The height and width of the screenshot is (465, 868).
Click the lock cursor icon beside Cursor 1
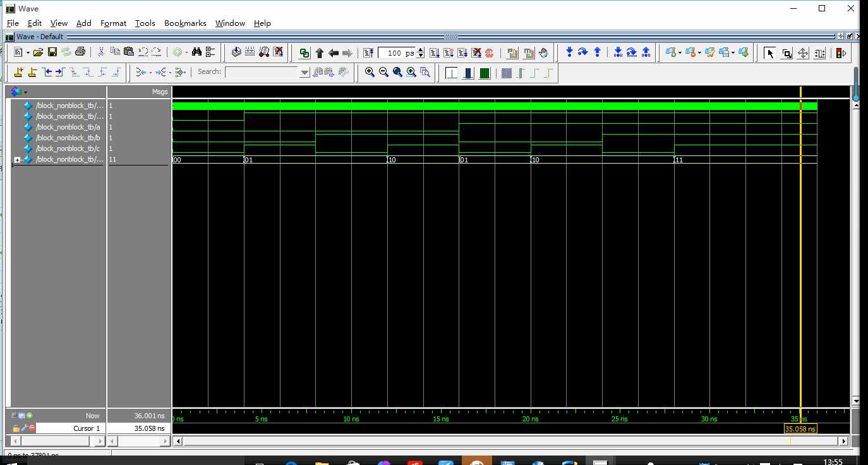tap(16, 428)
